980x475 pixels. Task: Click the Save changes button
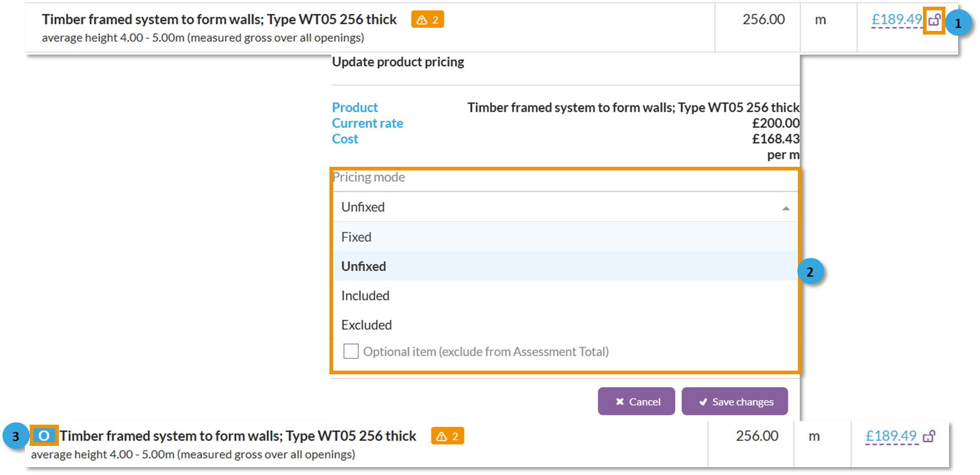(734, 402)
